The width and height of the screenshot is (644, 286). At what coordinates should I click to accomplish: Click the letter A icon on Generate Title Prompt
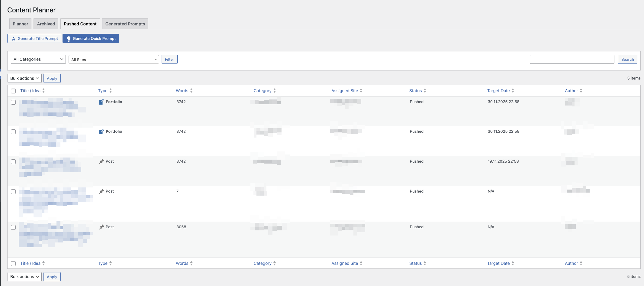pos(14,39)
